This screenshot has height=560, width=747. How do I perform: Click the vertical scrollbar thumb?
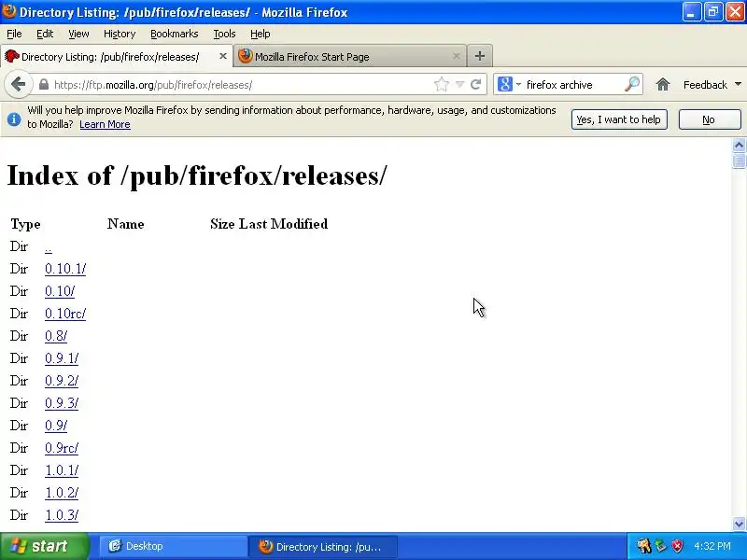click(x=739, y=161)
